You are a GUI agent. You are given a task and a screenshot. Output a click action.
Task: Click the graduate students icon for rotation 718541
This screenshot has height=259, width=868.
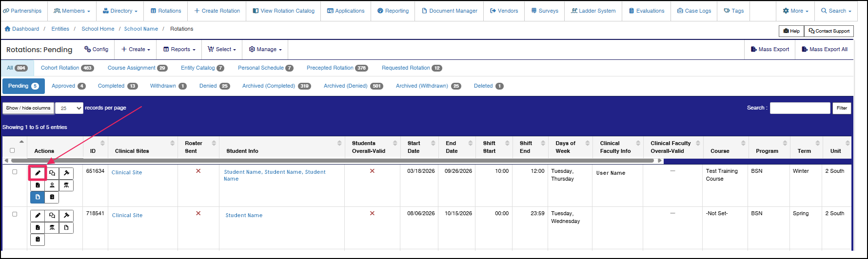click(x=52, y=227)
